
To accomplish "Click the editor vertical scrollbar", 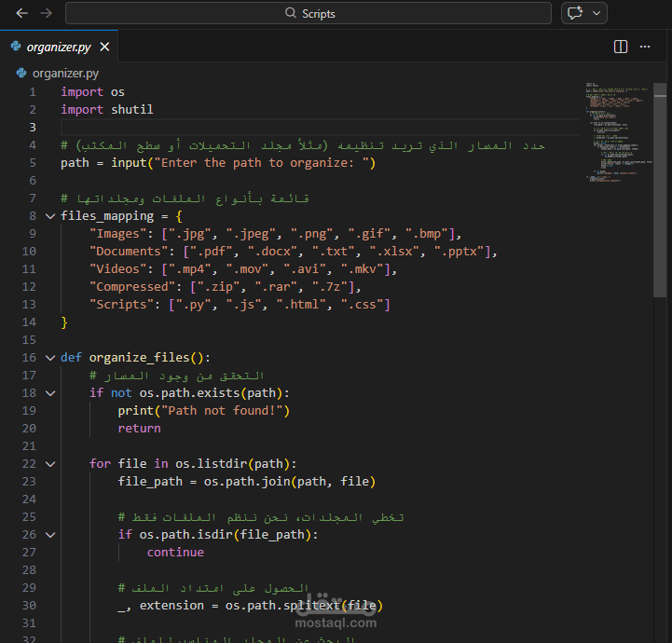I will (661, 186).
